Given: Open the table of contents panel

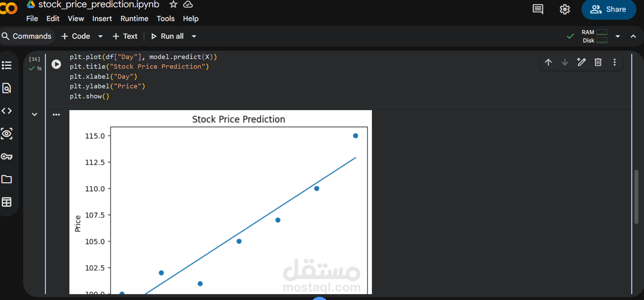Looking at the screenshot, I should (7, 65).
